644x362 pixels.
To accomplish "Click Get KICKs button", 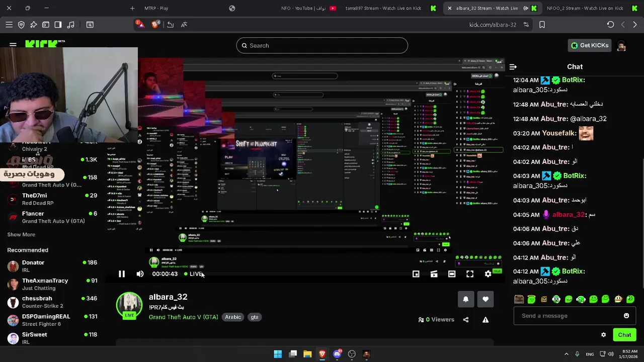I will [x=590, y=45].
